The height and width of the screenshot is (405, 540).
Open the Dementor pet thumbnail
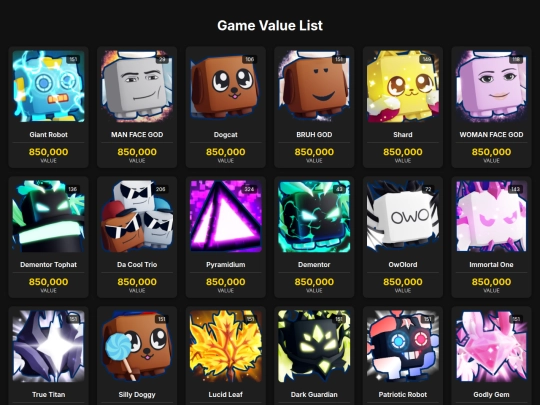314,216
